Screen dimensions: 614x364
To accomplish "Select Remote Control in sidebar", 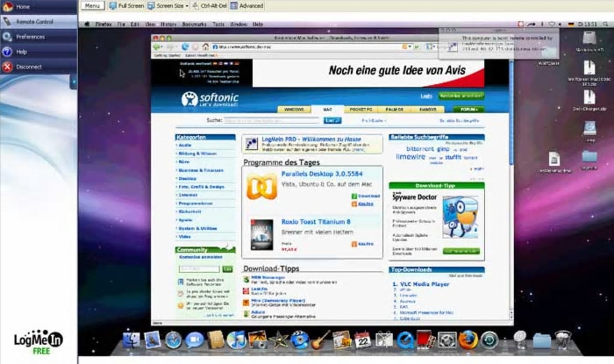I will coord(39,22).
